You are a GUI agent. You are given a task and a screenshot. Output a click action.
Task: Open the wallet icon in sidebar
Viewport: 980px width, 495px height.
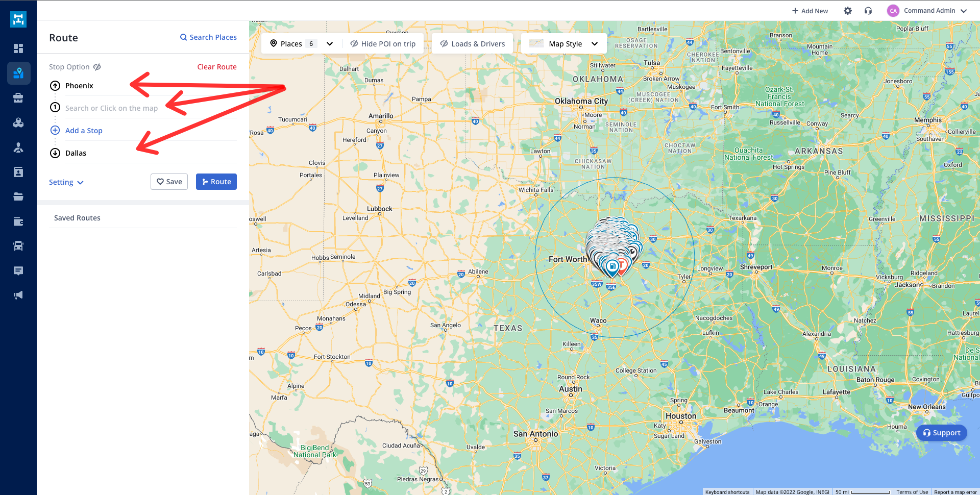(18, 221)
